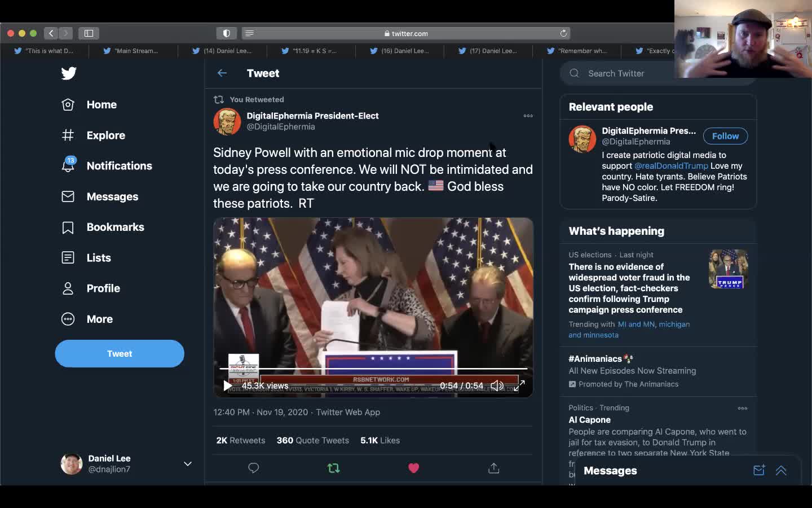
Task: View the 5.1K Likes list
Action: 380,441
